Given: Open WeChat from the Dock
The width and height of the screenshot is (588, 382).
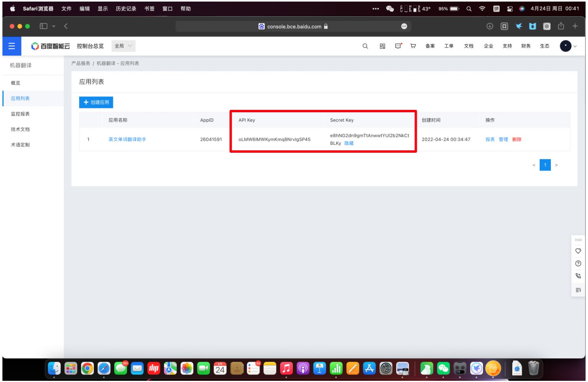Looking at the screenshot, I should tap(443, 369).
